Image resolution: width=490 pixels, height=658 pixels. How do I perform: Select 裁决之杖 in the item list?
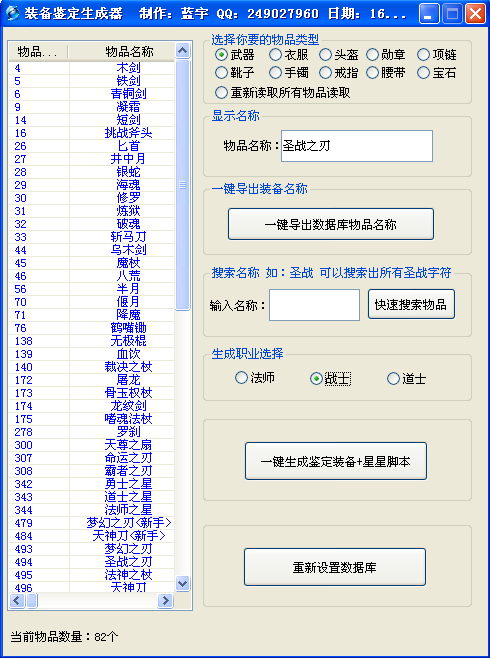coord(92,367)
